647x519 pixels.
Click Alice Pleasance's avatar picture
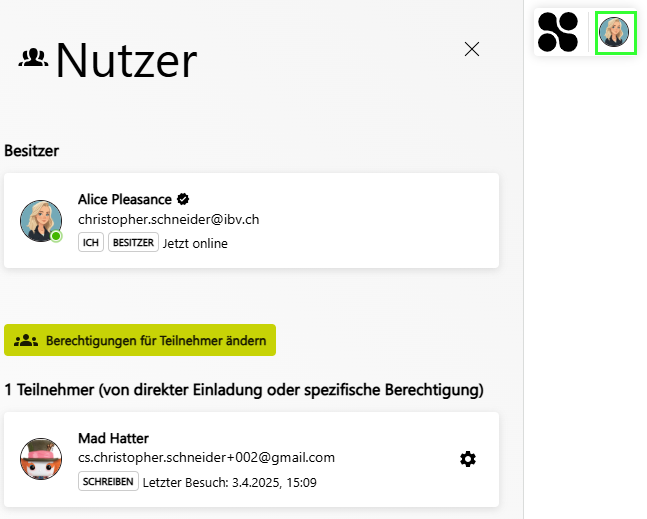[41, 221]
